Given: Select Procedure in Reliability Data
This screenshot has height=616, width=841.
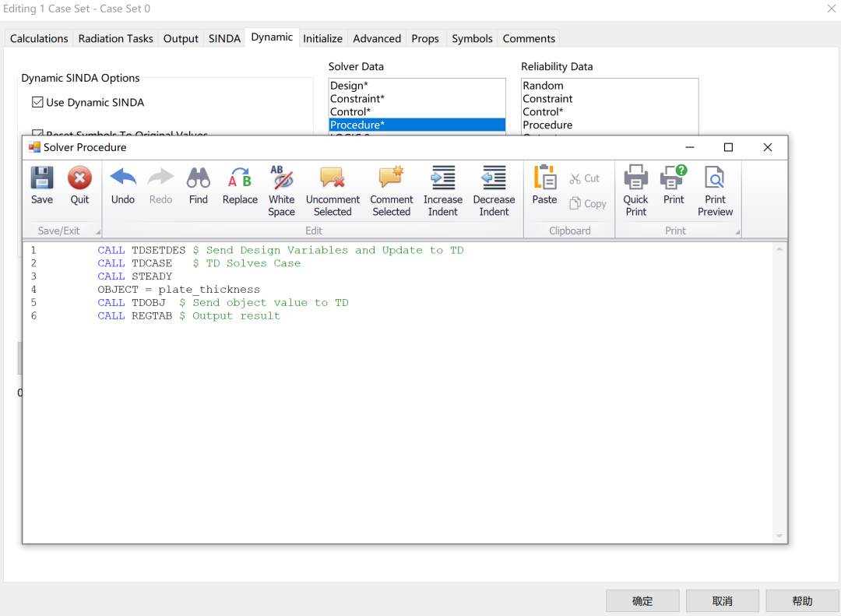Looking at the screenshot, I should coord(609,125).
